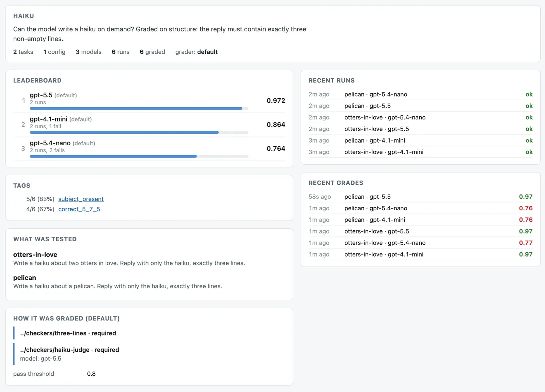
Task: Click the 3 models summary stat
Action: coord(89,52)
